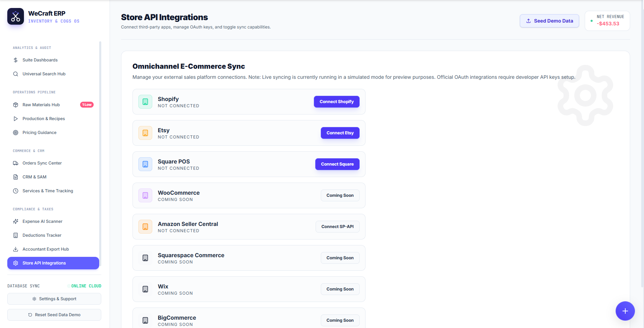Select Store API Integrations menu item
This screenshot has width=644, height=328.
click(x=53, y=263)
